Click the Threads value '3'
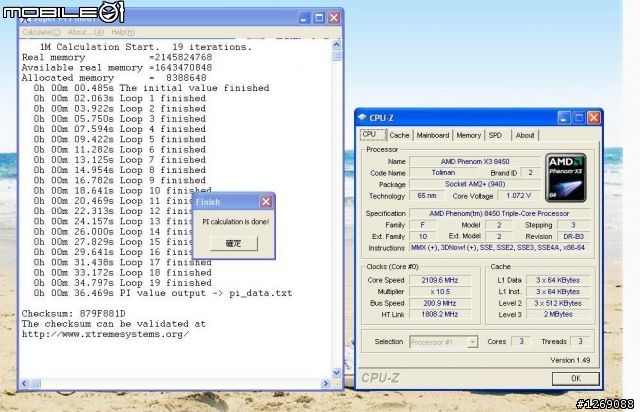This screenshot has width=640, height=412. [580, 341]
